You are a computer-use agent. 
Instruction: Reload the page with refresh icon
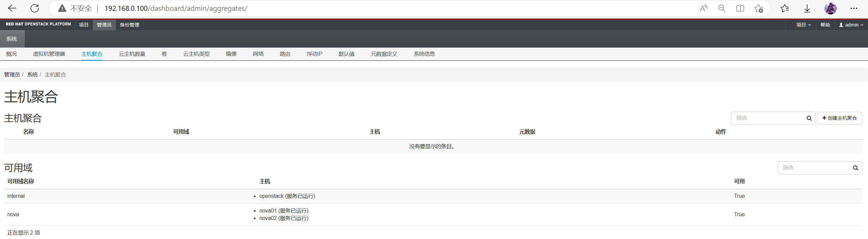(35, 8)
